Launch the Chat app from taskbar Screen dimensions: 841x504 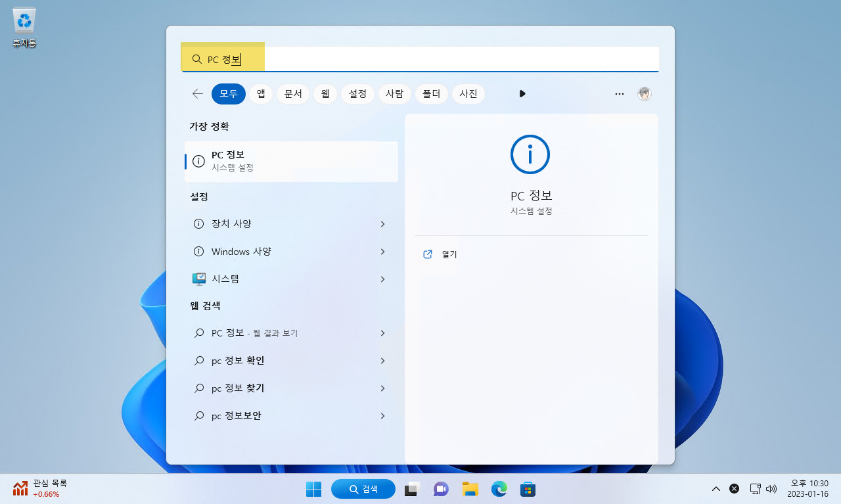coord(440,489)
